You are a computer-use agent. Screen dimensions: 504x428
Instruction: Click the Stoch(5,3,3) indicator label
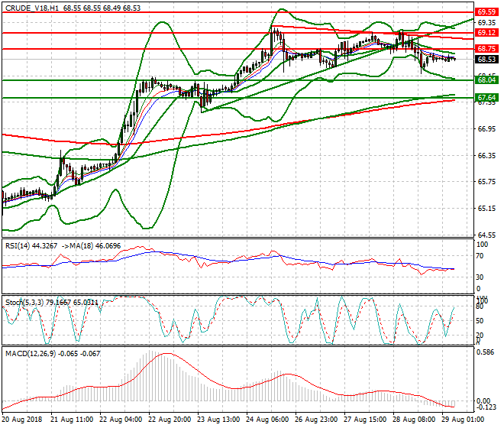24,302
